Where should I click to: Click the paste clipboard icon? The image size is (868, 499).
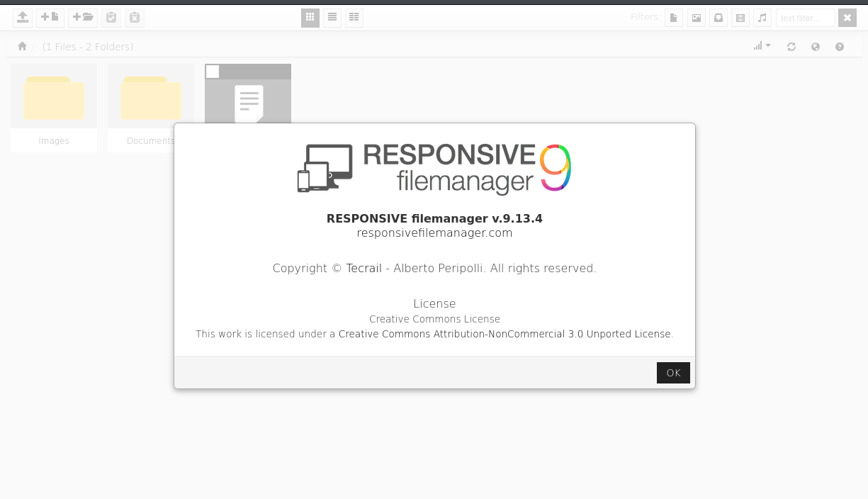(x=111, y=18)
